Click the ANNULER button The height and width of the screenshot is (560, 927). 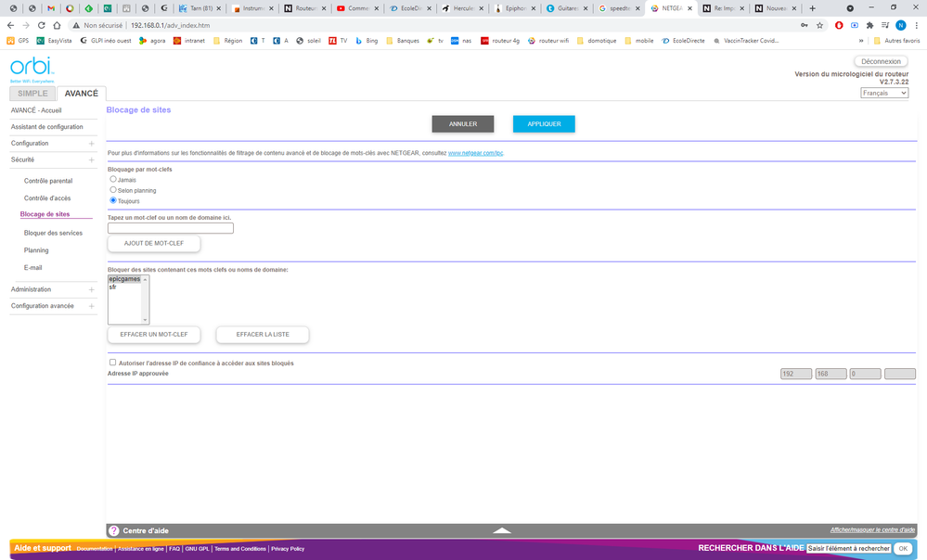(463, 124)
